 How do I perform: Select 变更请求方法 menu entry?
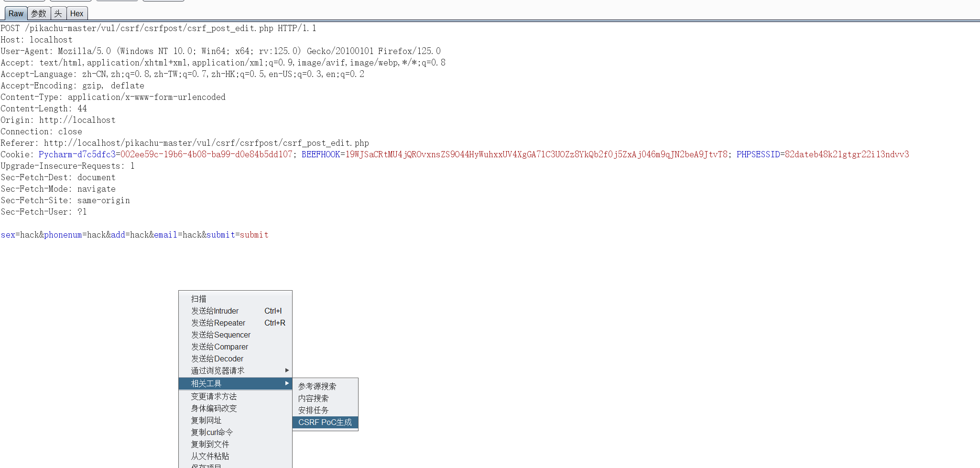pos(235,396)
